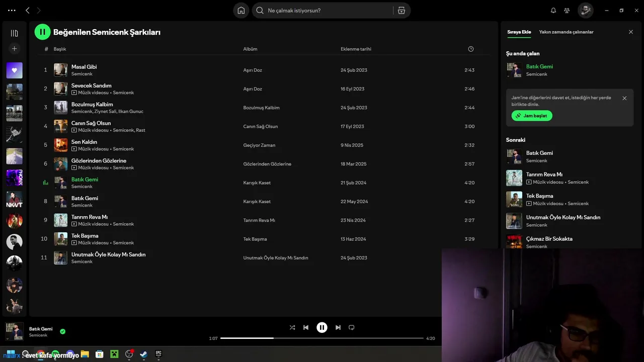Open the notifications bell icon
644x362 pixels.
point(553,10)
